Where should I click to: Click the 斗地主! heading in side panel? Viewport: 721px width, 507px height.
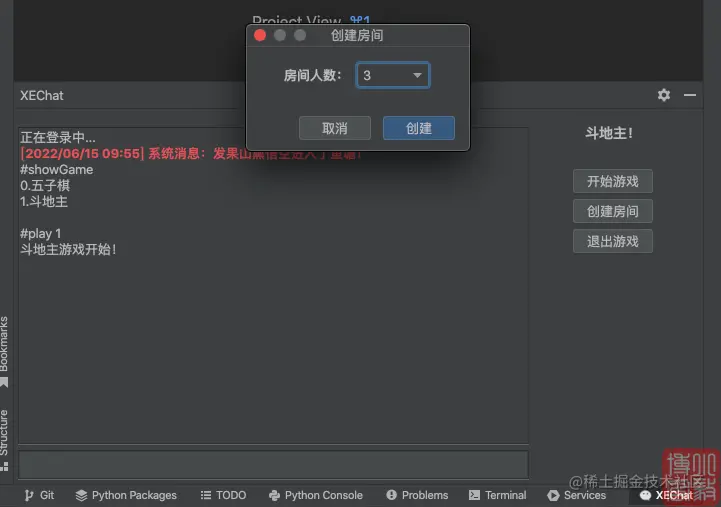click(609, 133)
